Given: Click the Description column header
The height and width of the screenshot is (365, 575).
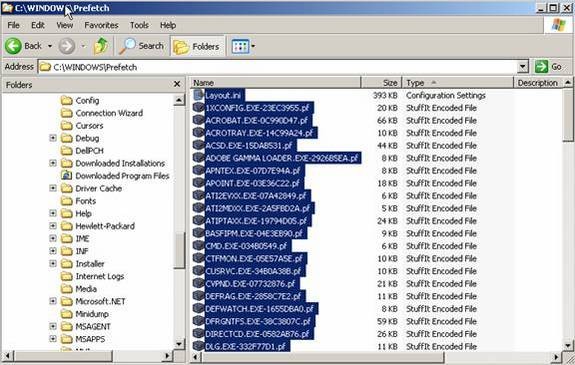Looking at the screenshot, I should 538,83.
